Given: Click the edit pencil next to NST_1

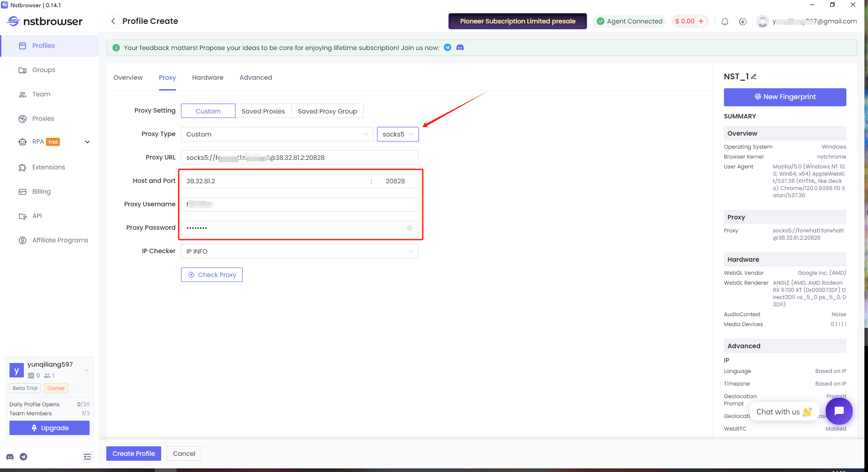Looking at the screenshot, I should tap(754, 77).
